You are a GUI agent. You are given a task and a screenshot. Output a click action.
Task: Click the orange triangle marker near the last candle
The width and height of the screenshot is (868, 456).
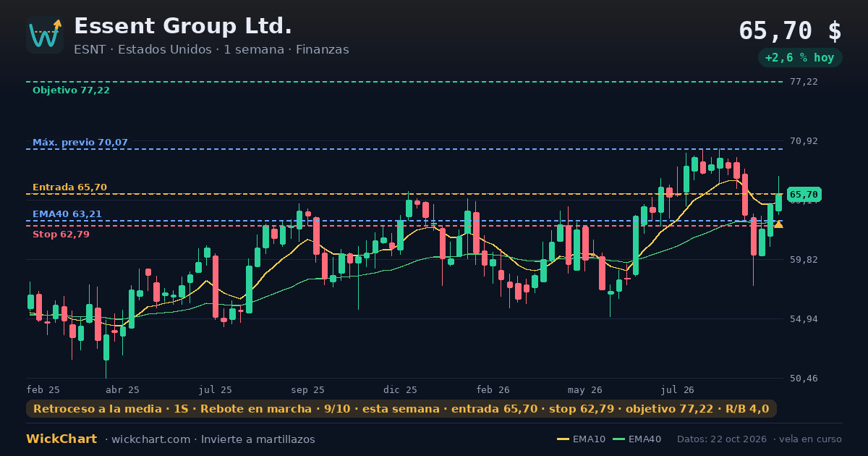(x=778, y=224)
